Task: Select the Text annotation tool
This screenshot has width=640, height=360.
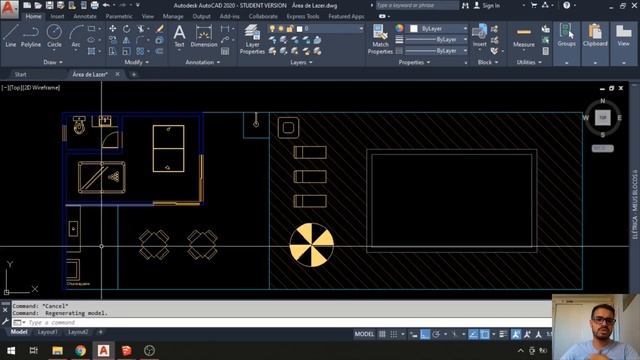Action: 179,37
